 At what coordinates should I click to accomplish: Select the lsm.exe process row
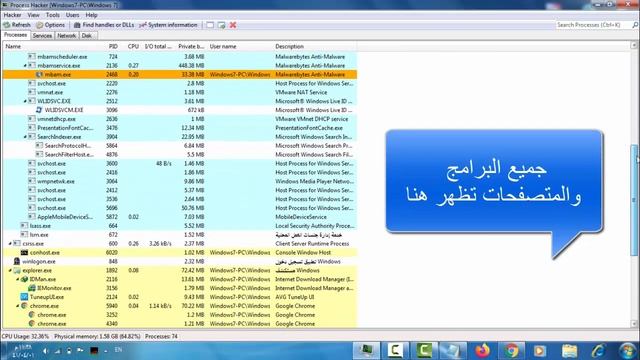180,235
